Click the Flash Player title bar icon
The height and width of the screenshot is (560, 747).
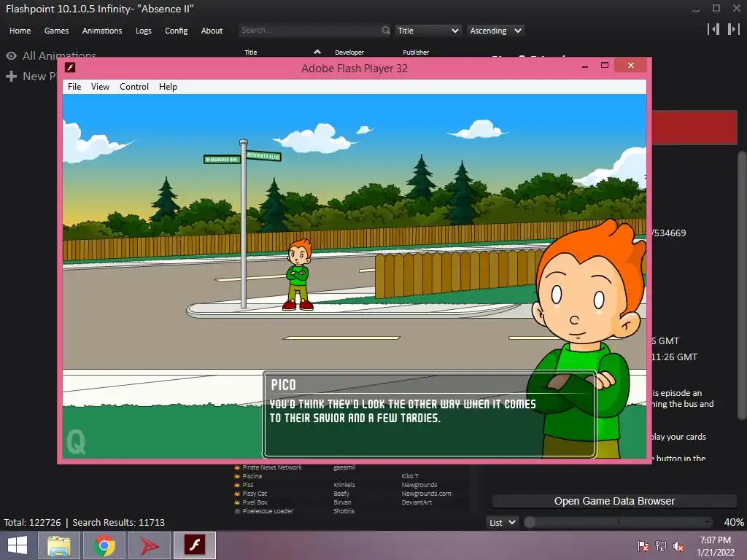coord(70,68)
